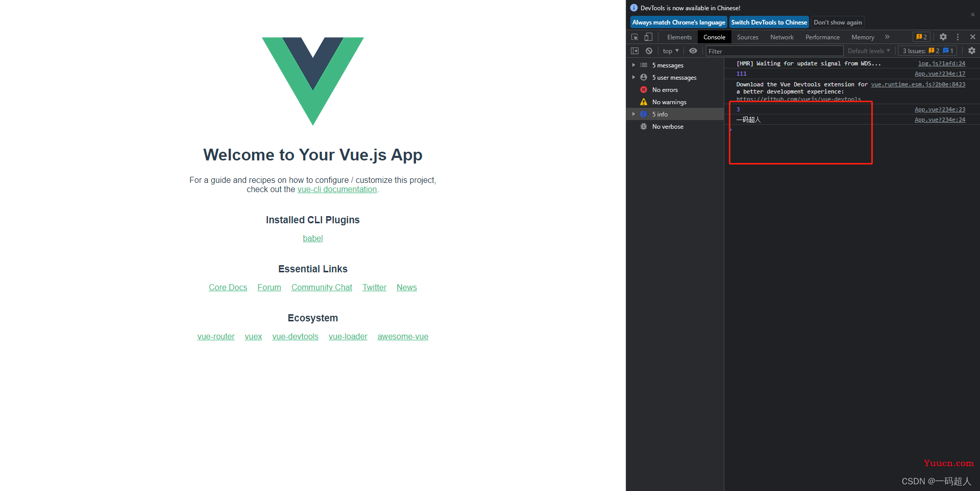Click the console output 一码超人
Viewport: 980px width, 491px height.
748,120
